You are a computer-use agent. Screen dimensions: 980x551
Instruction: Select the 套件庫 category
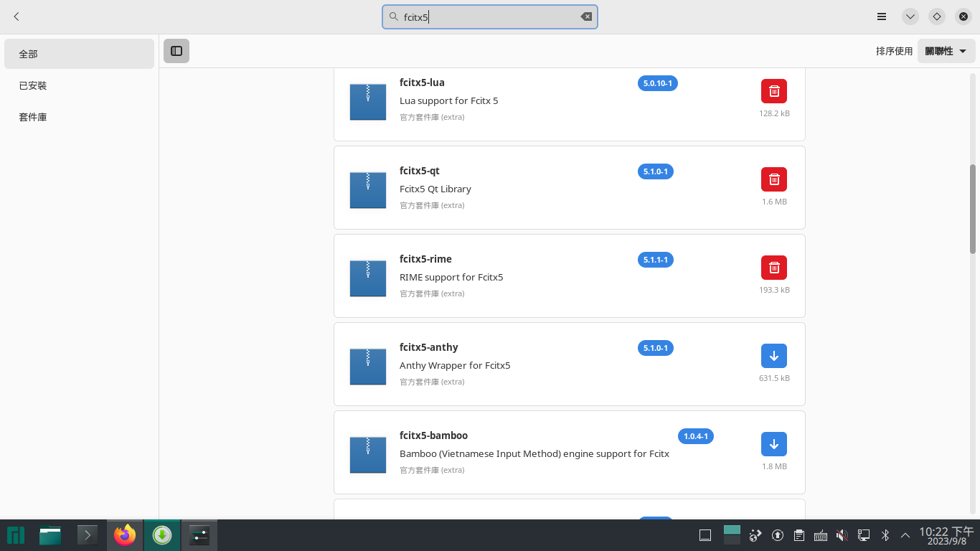(79, 117)
